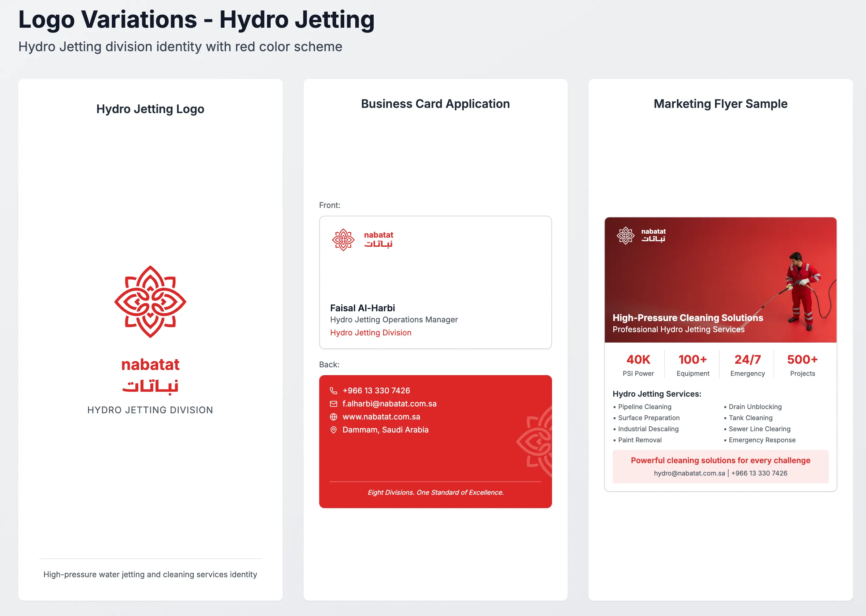
Task: Click the +966 13 330 7426 phone number on card
Action: pos(376,391)
